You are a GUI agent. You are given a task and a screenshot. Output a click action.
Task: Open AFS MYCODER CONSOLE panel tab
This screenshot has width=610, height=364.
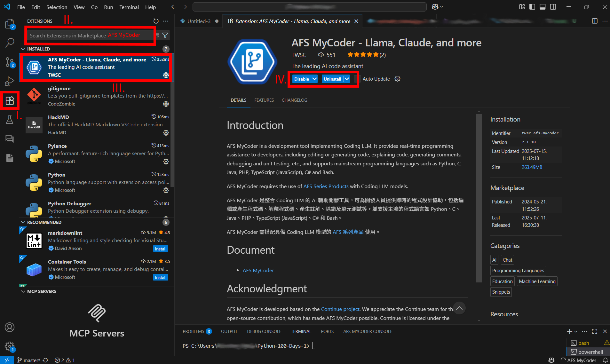click(368, 331)
